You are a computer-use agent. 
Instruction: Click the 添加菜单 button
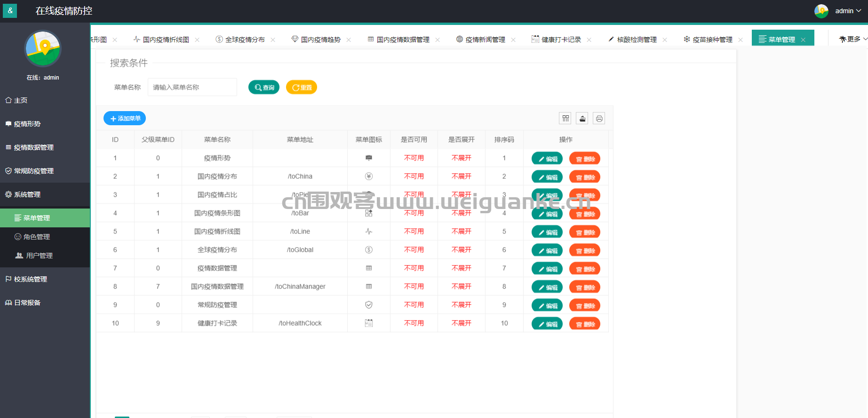click(x=125, y=119)
